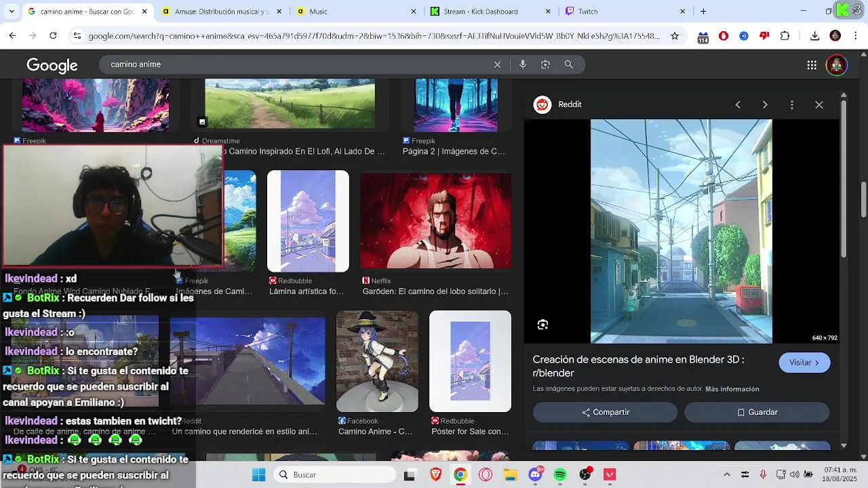
Task: Open the Más información link
Action: [732, 389]
